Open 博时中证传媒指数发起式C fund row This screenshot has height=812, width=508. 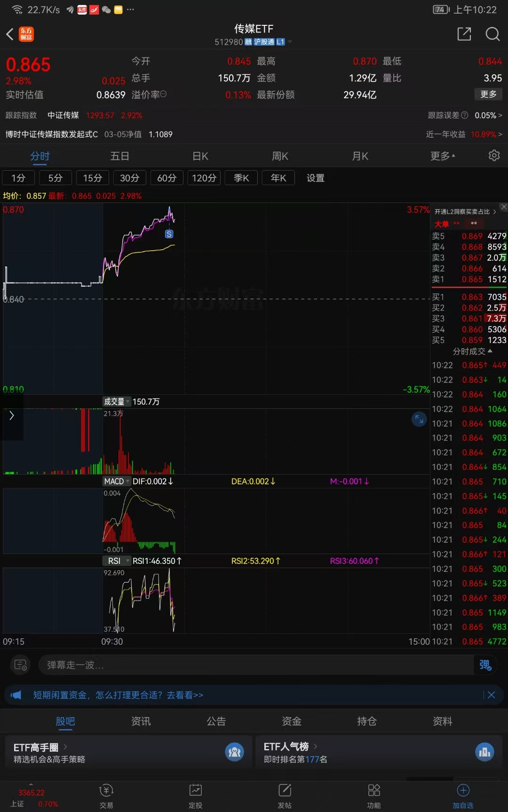pyautogui.click(x=89, y=134)
